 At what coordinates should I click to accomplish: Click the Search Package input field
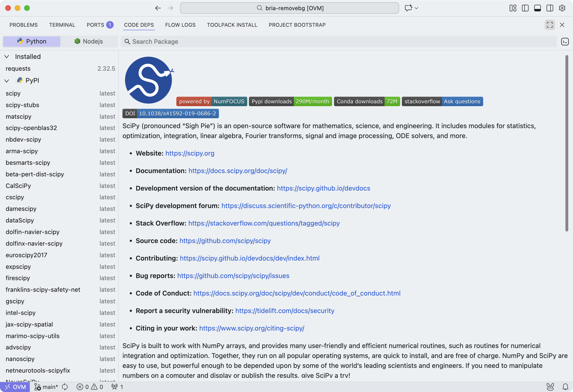point(247,41)
